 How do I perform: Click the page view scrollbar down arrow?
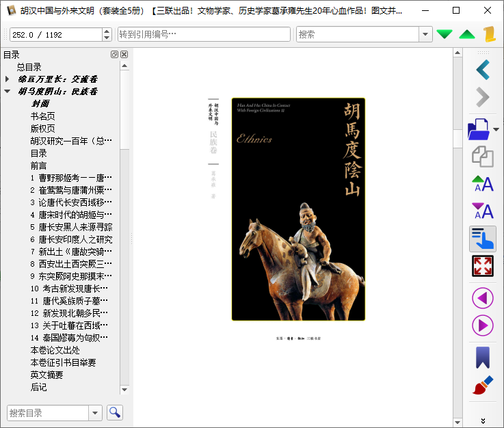[x=457, y=423]
